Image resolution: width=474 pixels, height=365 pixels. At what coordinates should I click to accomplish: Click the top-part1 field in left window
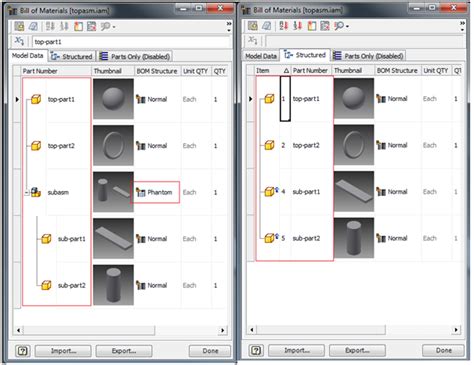[132, 42]
